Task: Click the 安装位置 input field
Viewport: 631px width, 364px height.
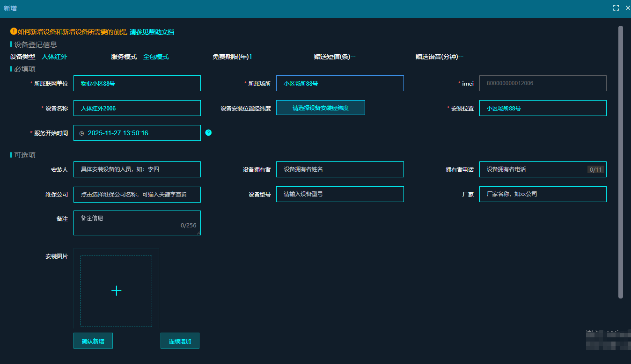Action: 543,108
